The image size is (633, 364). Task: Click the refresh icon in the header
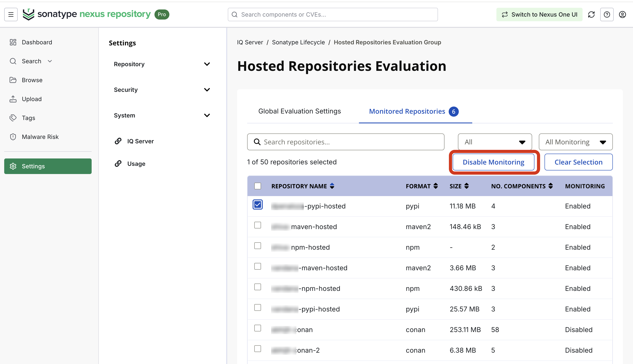(x=591, y=15)
